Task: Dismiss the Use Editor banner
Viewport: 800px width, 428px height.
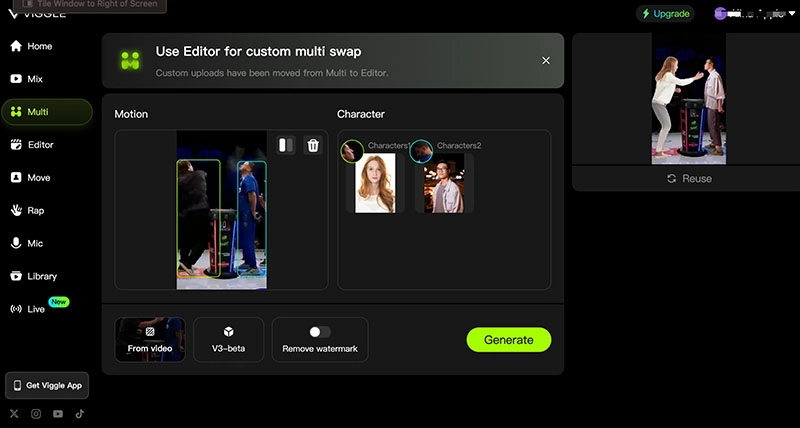Action: coord(546,61)
